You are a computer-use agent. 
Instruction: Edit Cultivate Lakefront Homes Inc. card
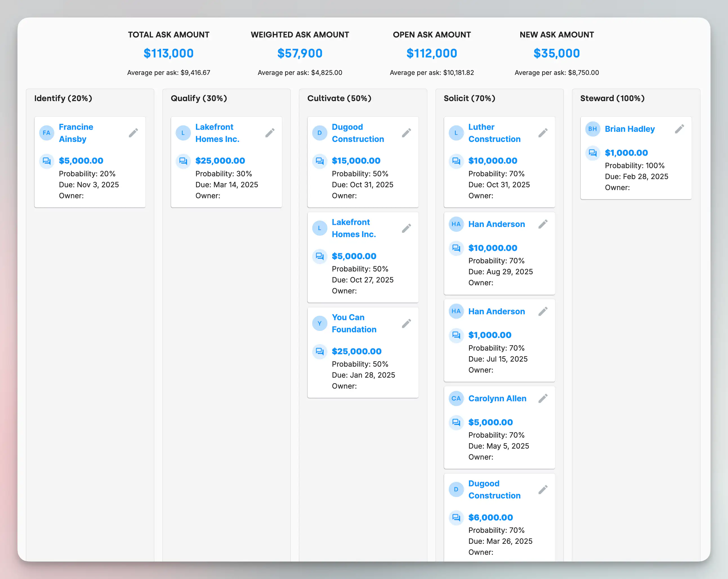point(406,228)
